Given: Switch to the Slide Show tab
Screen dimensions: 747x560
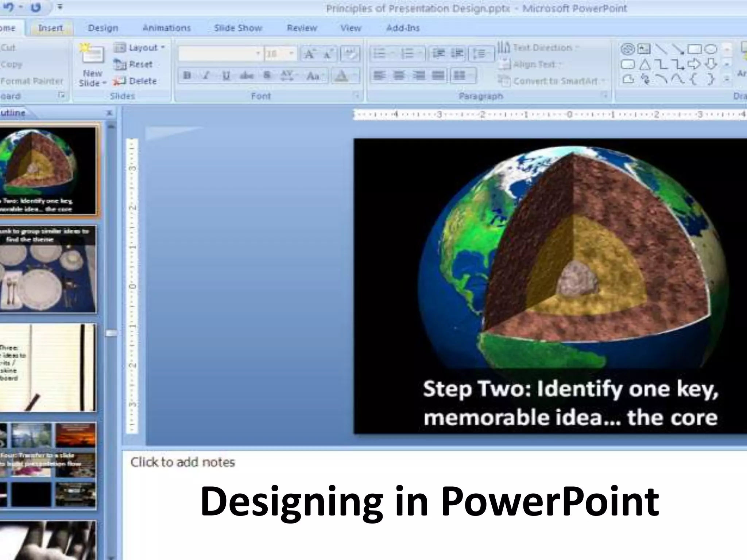Looking at the screenshot, I should pos(238,28).
